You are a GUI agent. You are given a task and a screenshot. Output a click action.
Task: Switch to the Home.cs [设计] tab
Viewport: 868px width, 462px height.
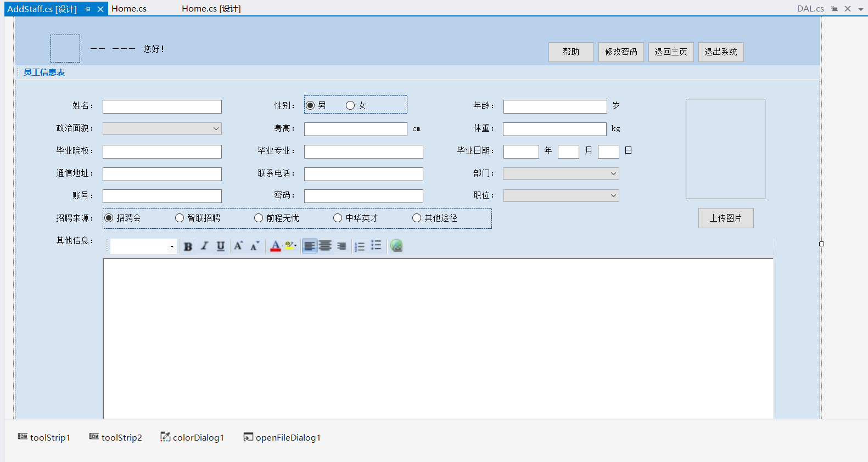(x=211, y=9)
